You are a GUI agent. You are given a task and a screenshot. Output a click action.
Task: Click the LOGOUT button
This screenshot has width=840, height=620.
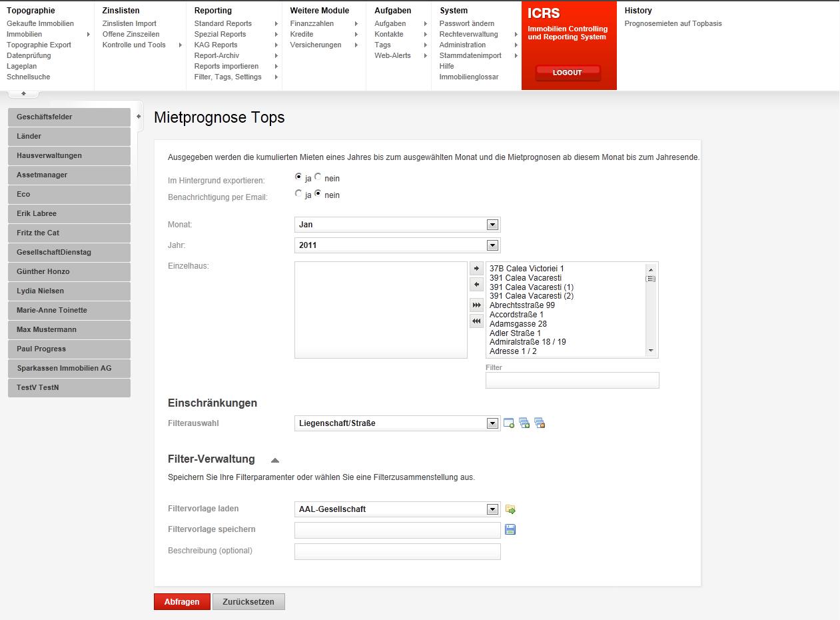568,73
